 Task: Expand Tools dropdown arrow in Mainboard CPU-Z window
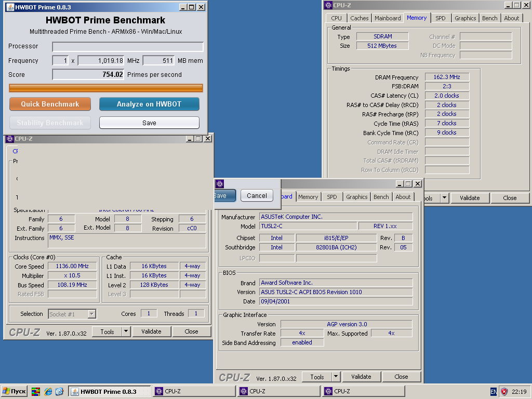(336, 377)
